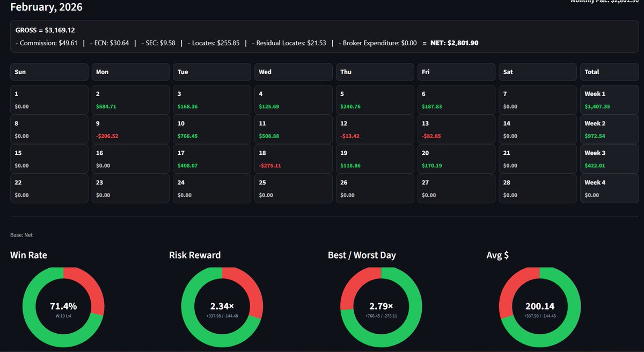Click the Residual Locates: $21.53 entry
Screen dimensions: 644x352
pyautogui.click(x=289, y=42)
